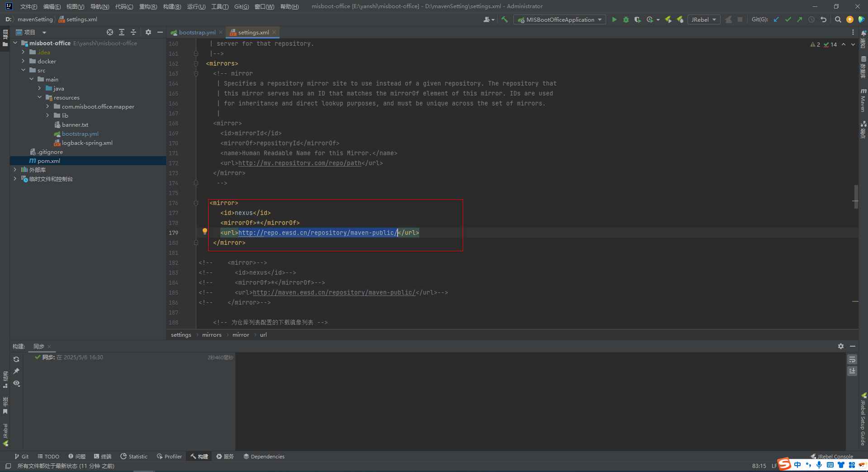Image resolution: width=868 pixels, height=472 pixels.
Task: Collapse the src folder
Action: pos(23,70)
